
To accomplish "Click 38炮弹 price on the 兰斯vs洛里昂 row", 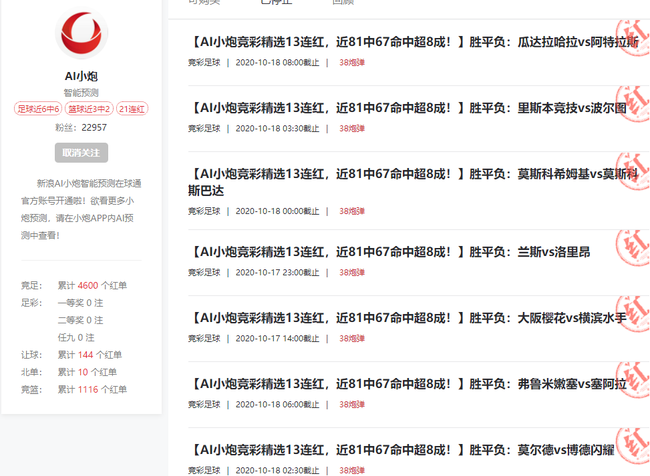I will (x=352, y=272).
